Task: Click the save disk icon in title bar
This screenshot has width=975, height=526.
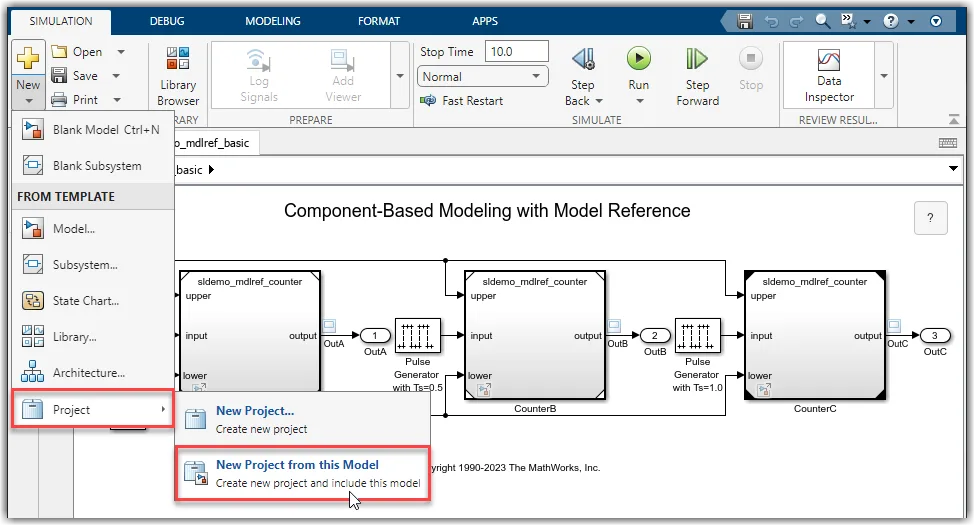Action: click(745, 21)
